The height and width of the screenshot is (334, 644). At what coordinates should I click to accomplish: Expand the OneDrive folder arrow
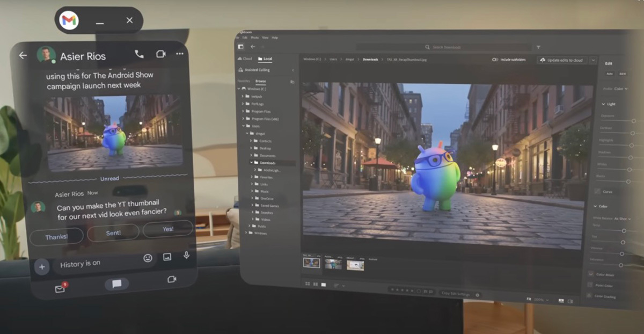coord(251,198)
